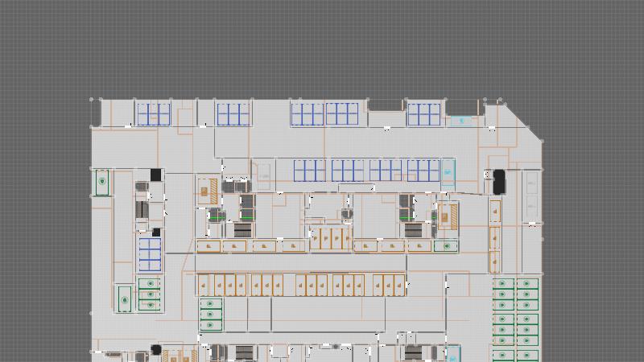The image size is (644, 362).
Task: Select the right orange hatched unit
Action: [x=448, y=217]
